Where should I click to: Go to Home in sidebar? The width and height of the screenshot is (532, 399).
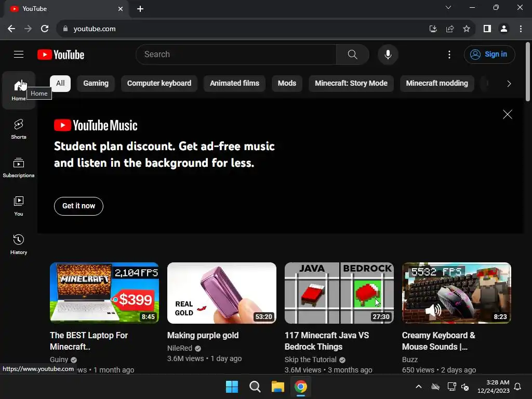tap(19, 90)
